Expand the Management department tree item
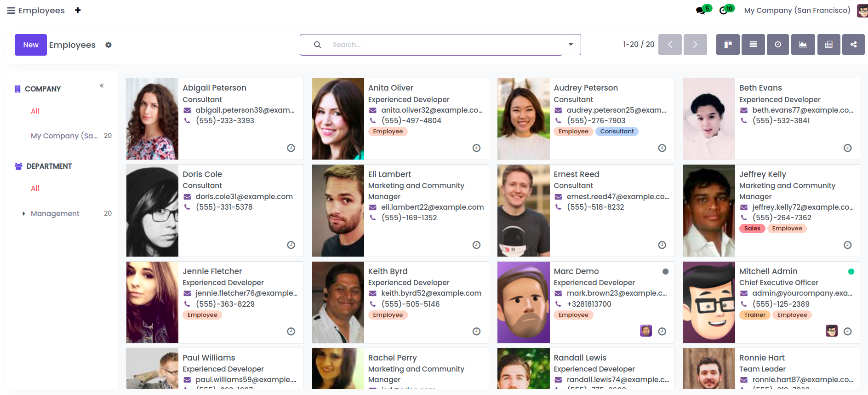Screen dimensions: 868x395 [24, 213]
